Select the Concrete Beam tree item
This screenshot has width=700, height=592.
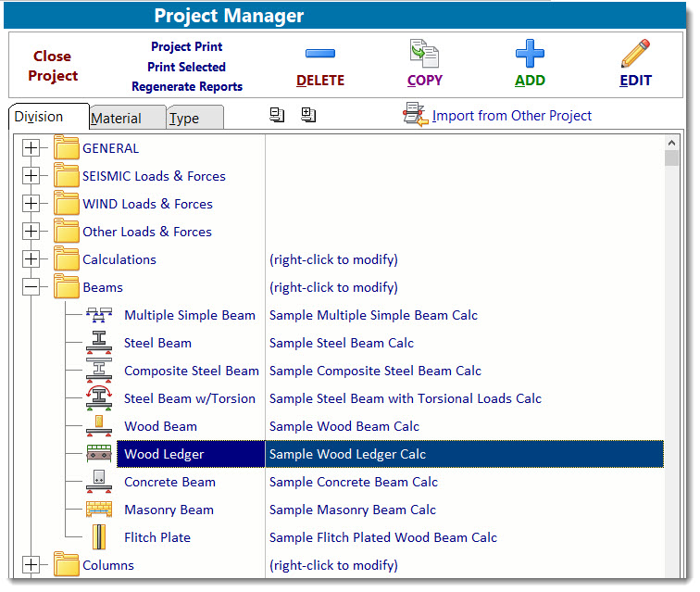(x=169, y=482)
